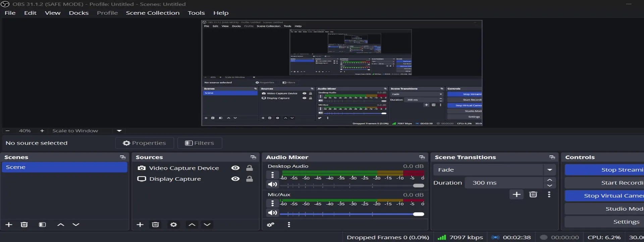Open Desktop Audio options three-dot menu
This screenshot has width=644, height=242.
tap(272, 175)
